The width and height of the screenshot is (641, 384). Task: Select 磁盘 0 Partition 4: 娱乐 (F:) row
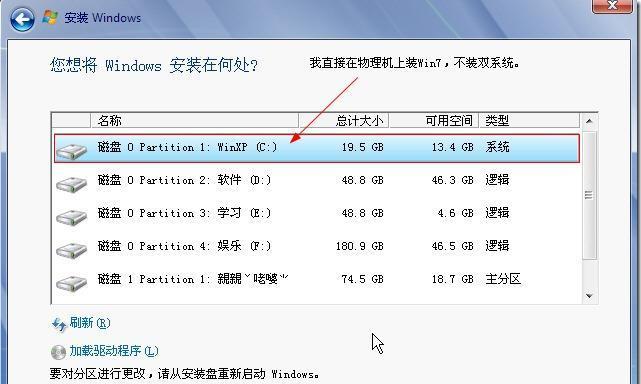click(317, 246)
